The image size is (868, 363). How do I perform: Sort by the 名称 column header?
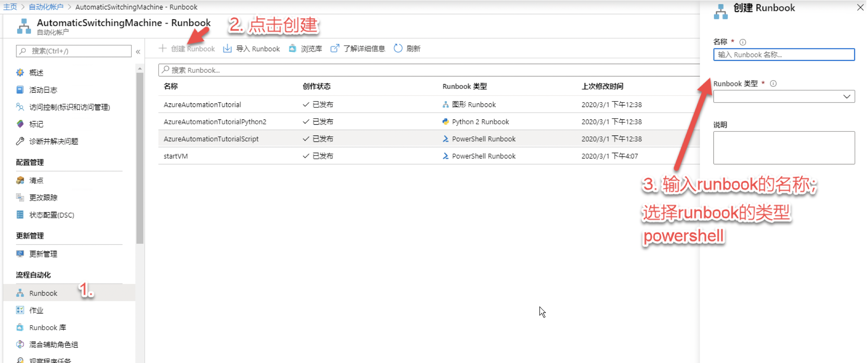tap(170, 86)
